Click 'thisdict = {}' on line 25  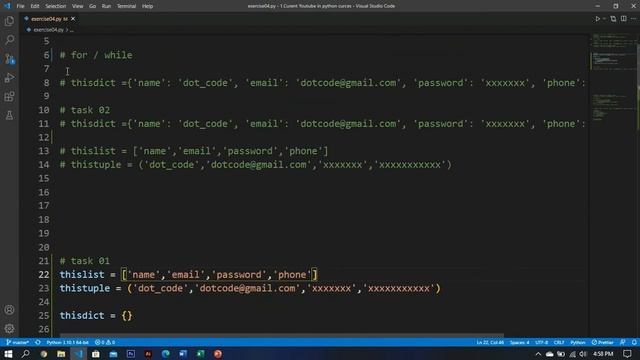96,316
